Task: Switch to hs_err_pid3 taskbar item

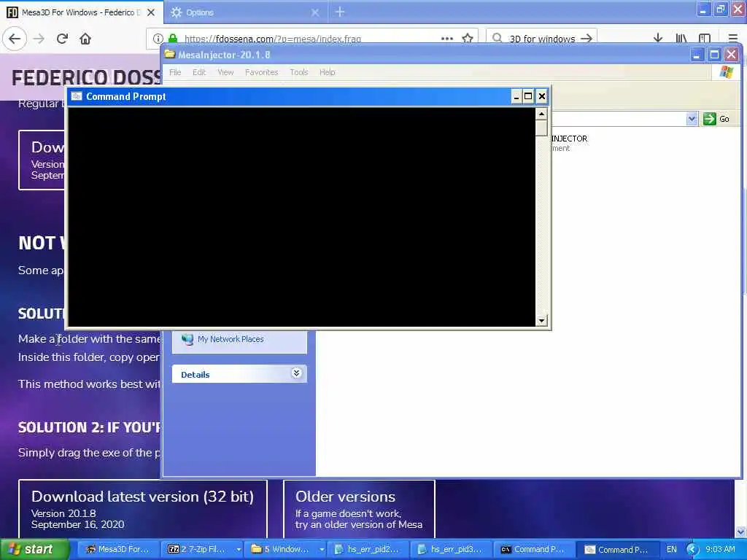Action: 451,550
